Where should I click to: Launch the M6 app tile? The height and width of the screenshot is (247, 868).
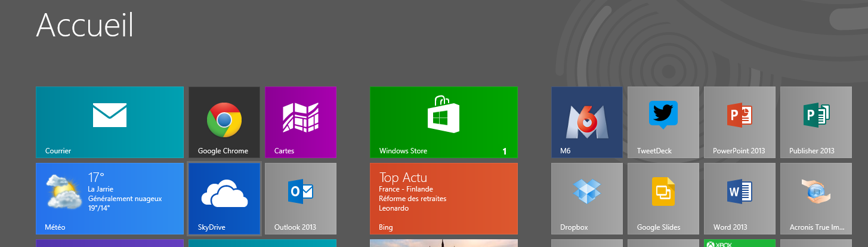pyautogui.click(x=587, y=122)
